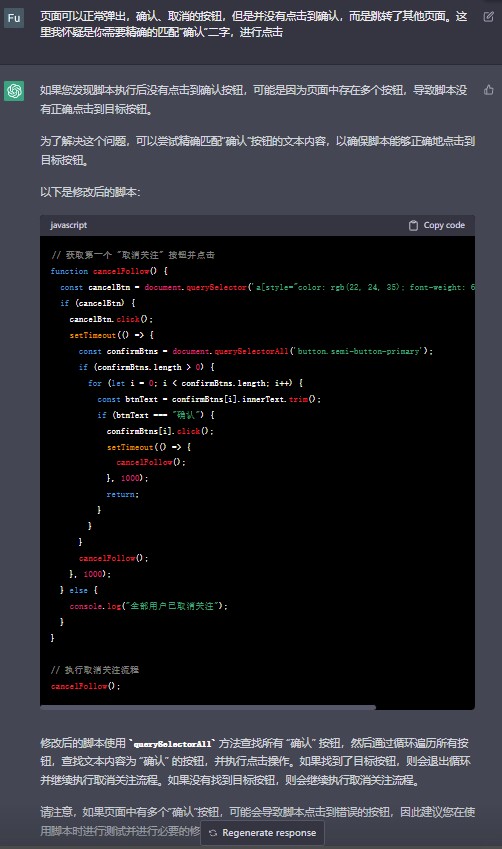Click the clipboard icon beside Copy code
The image size is (502, 849).
click(x=413, y=225)
